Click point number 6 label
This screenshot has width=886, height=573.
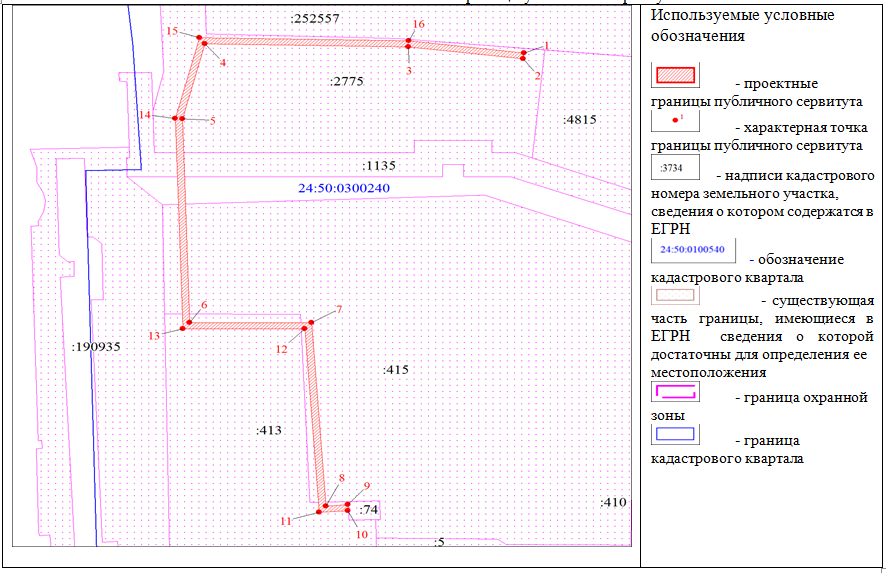[204, 305]
